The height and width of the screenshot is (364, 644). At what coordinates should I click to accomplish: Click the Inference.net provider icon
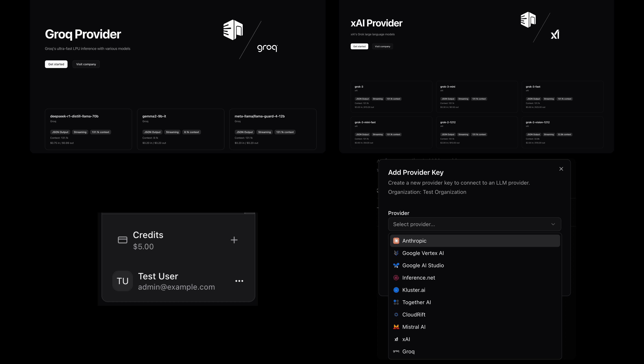(x=396, y=278)
